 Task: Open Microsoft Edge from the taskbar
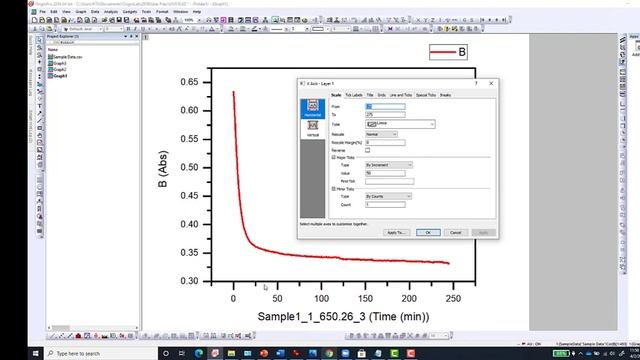(199, 353)
